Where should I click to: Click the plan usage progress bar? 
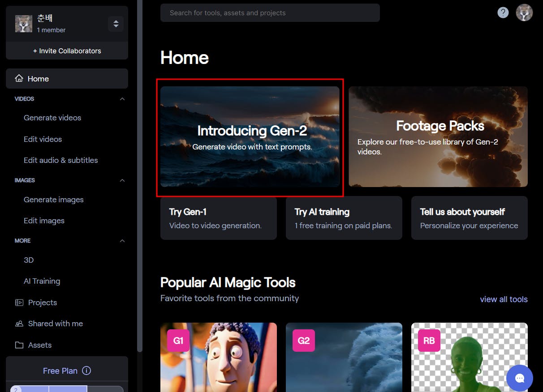pyautogui.click(x=67, y=388)
